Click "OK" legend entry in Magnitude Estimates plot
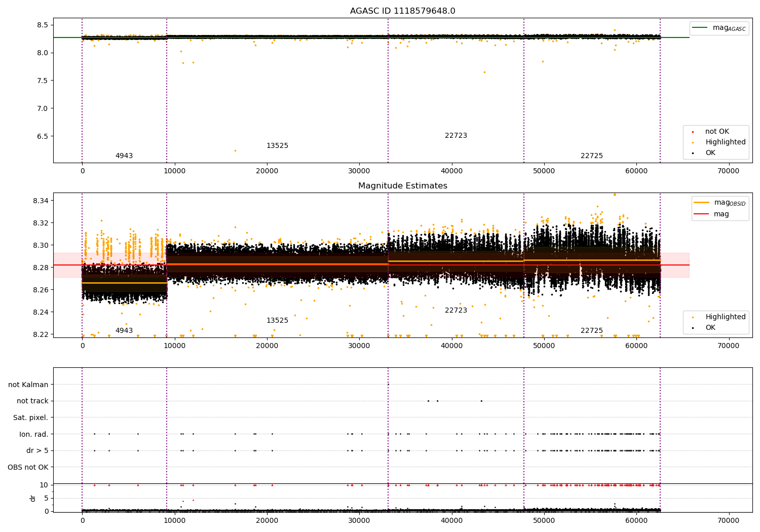 [704, 328]
